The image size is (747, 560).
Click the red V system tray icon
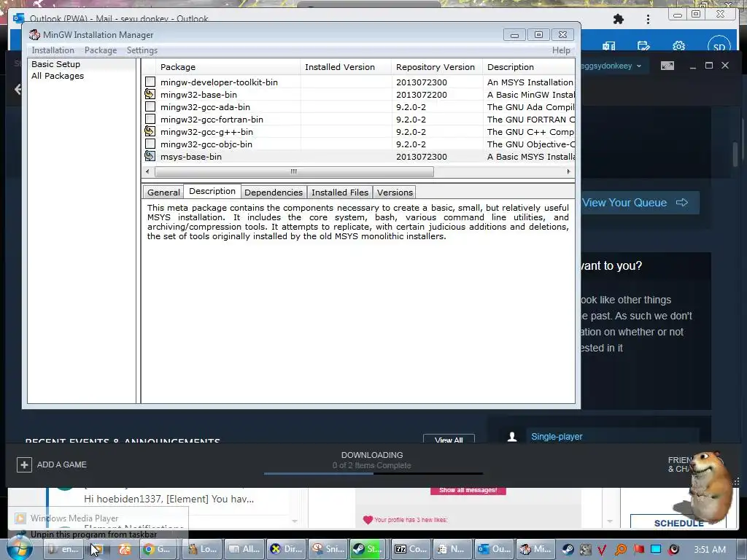coord(602,550)
